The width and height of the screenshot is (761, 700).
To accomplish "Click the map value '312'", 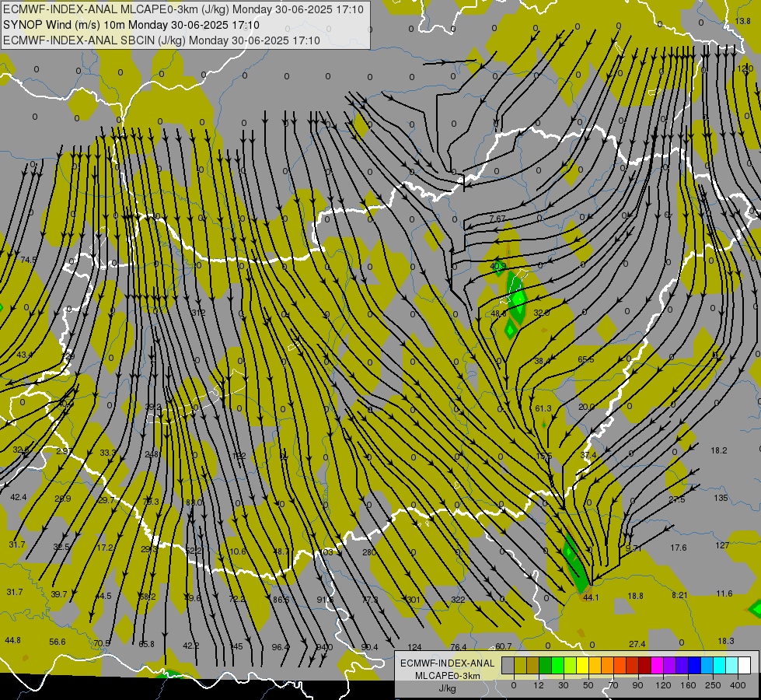I will [x=198, y=313].
